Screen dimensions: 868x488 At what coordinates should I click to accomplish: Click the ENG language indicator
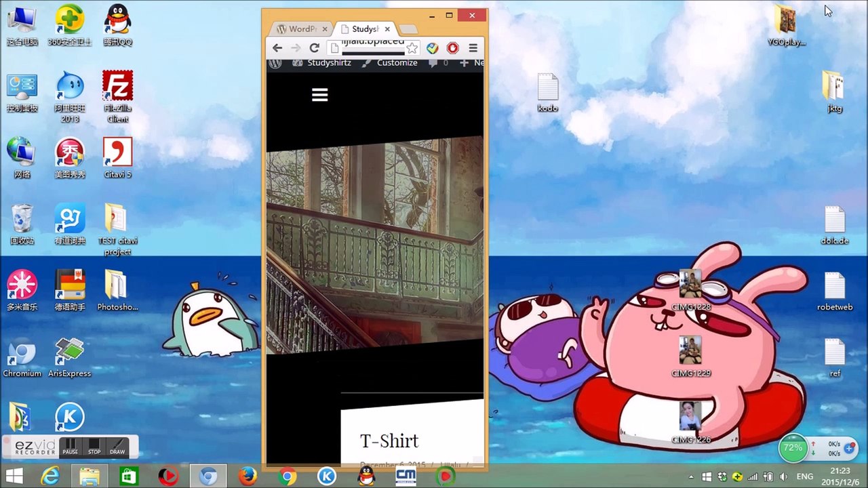coord(805,477)
